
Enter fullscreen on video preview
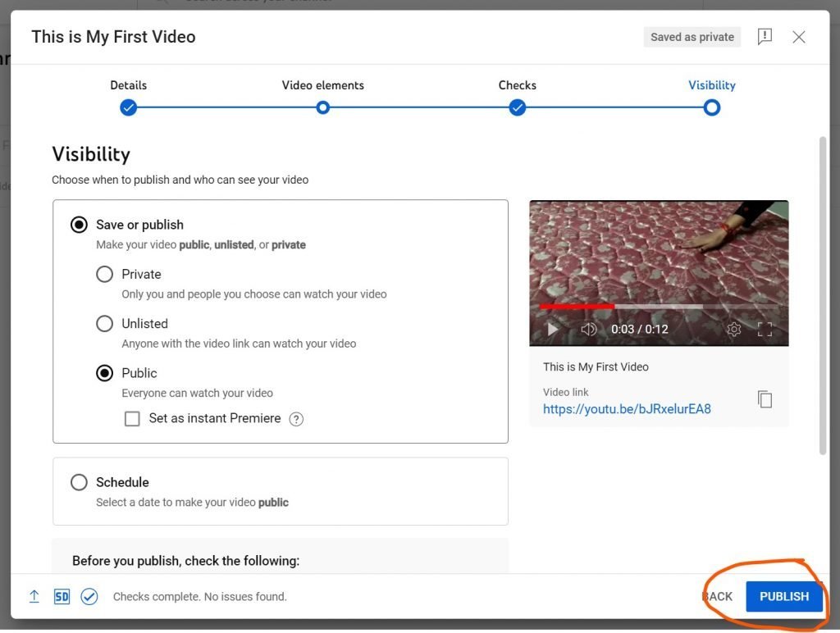[765, 329]
